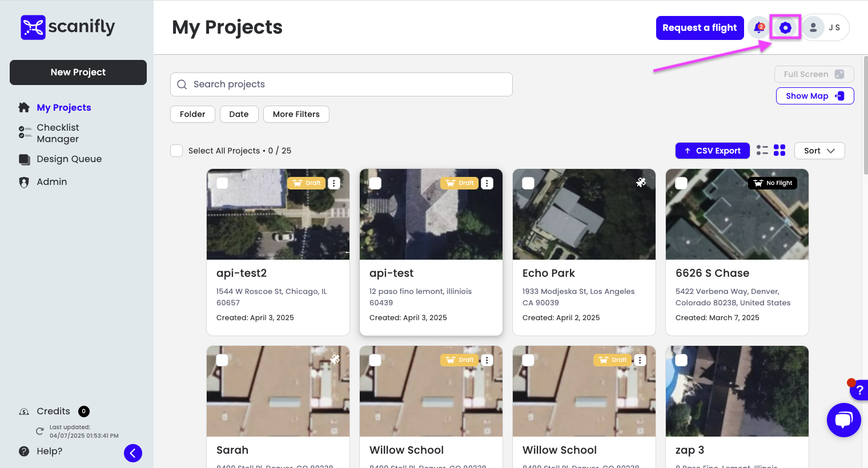The width and height of the screenshot is (868, 468).
Task: Click the Show Map arrow icon
Action: [x=839, y=96]
